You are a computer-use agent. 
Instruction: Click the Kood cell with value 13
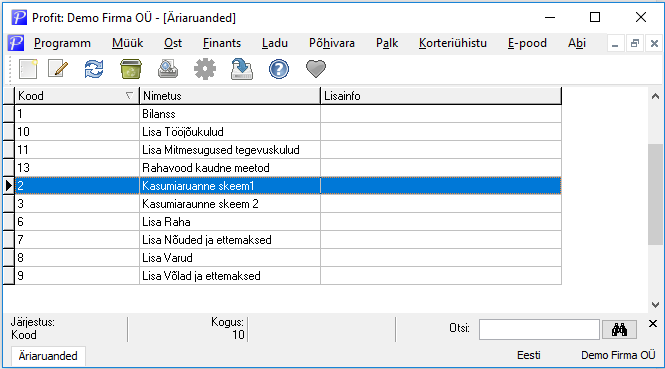pyautogui.click(x=77, y=168)
